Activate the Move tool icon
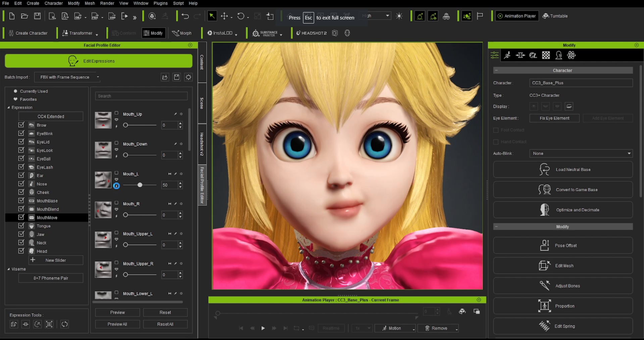The image size is (644, 340). tap(224, 16)
